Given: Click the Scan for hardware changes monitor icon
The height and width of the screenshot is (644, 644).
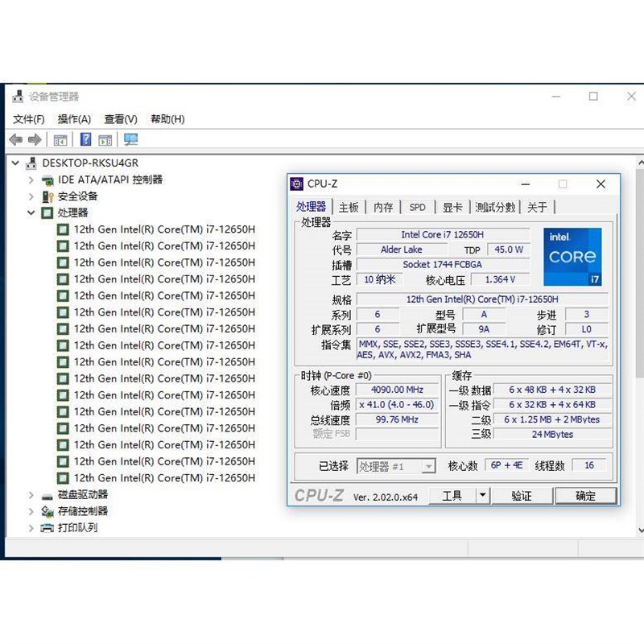Looking at the screenshot, I should [131, 139].
